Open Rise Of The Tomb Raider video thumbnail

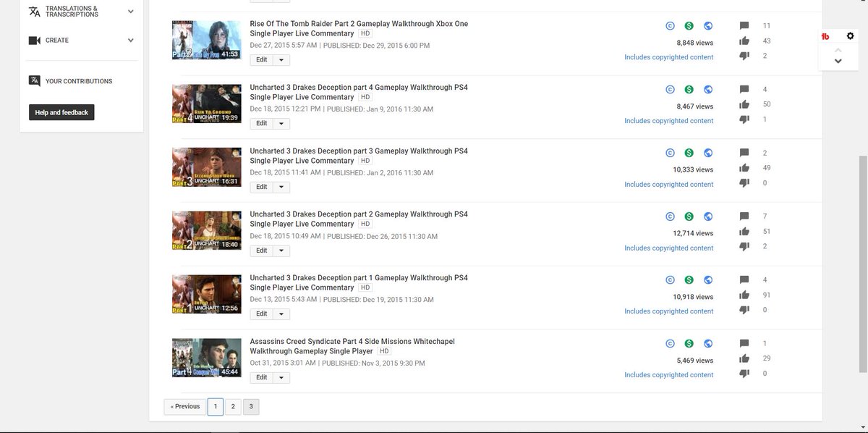206,40
